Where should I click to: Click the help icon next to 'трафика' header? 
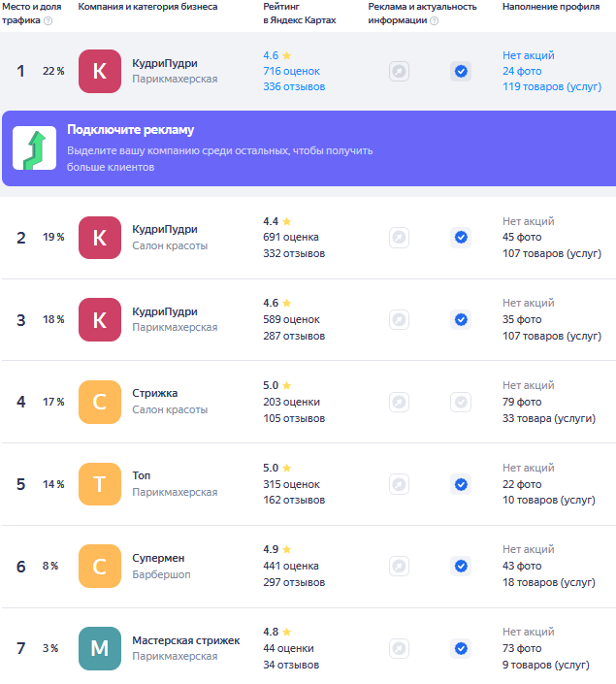49,21
